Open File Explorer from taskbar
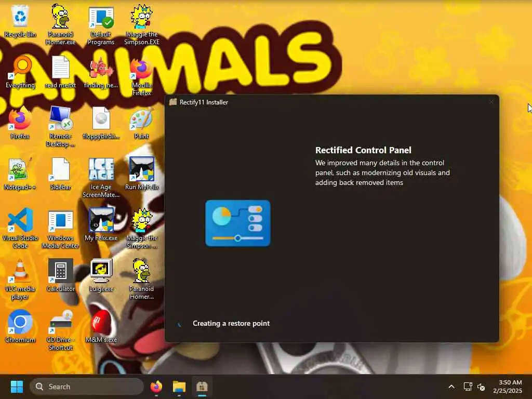Viewport: 532px width, 399px height. [x=179, y=387]
